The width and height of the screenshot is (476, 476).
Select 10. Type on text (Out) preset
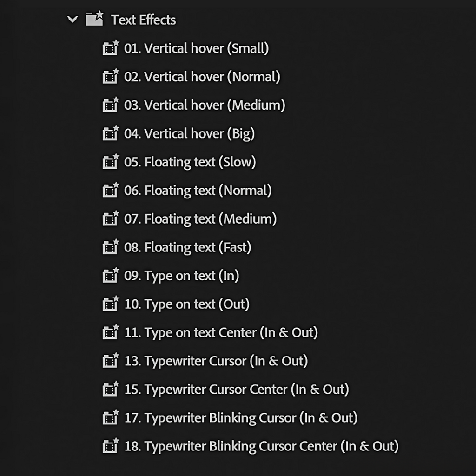pyautogui.click(x=186, y=304)
